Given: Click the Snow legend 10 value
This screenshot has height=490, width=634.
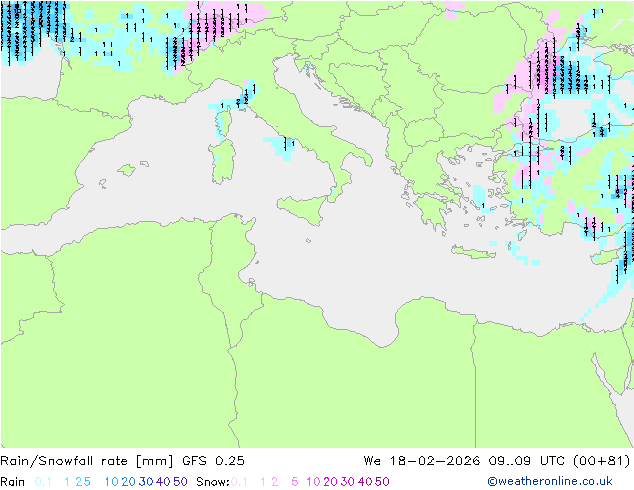Looking at the screenshot, I should (x=313, y=482).
